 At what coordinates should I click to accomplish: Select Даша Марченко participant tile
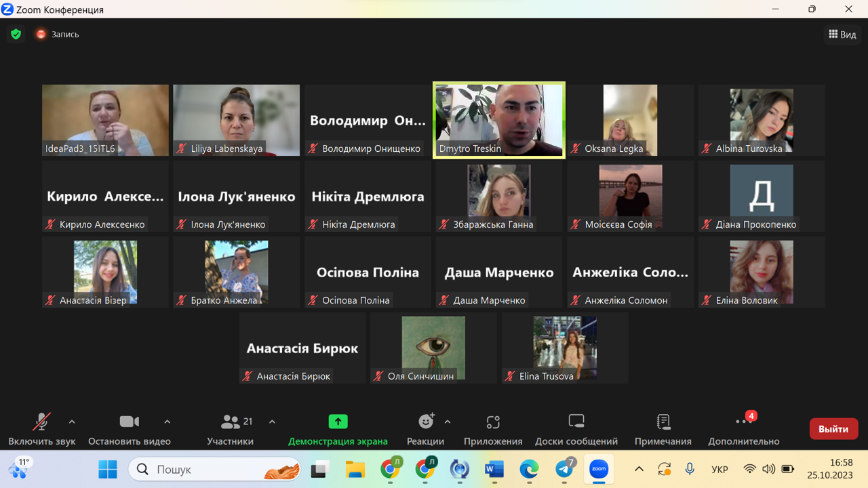(x=499, y=272)
